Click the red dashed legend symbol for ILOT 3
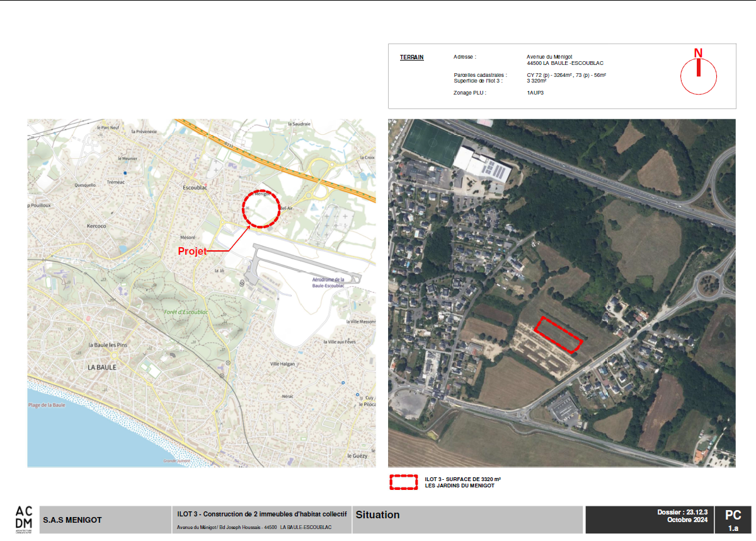This screenshot has width=756, height=541. pyautogui.click(x=404, y=482)
